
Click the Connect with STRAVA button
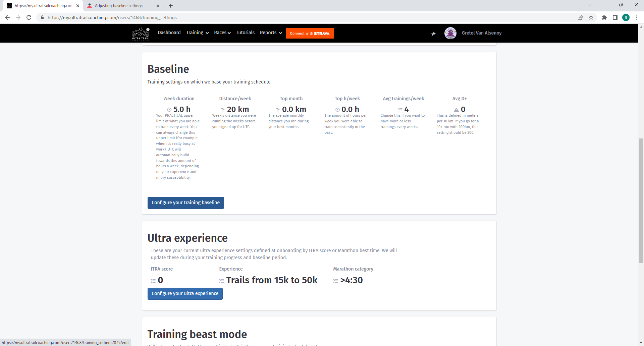tap(309, 33)
